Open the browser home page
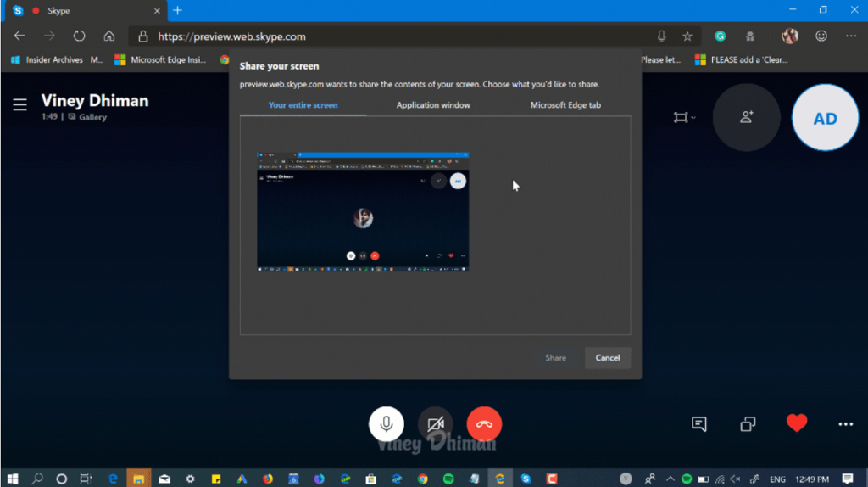Viewport: 868px width, 487px height. [109, 36]
